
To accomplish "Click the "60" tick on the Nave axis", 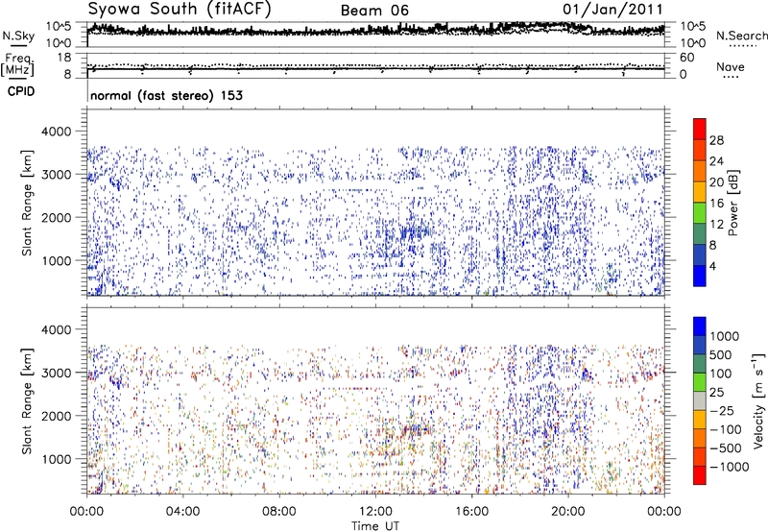I will [686, 58].
